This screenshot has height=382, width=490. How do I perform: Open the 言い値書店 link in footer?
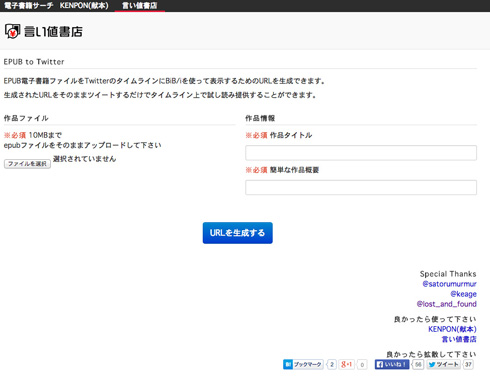point(459,339)
